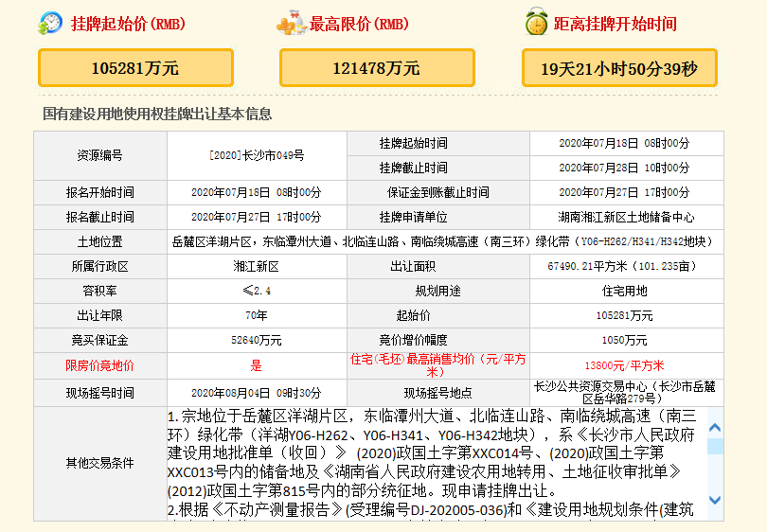This screenshot has width=767, height=532.
Task: Click the 挂牌申请单位 label cell
Action: click(x=438, y=217)
